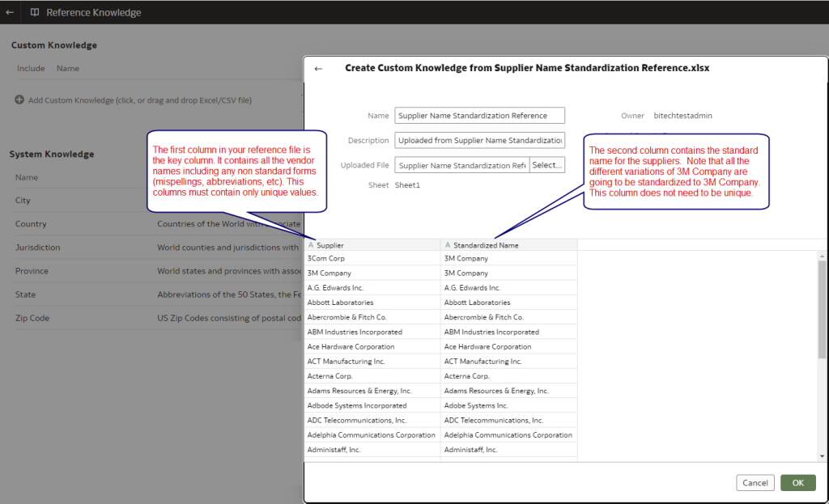Image resolution: width=829 pixels, height=504 pixels.
Task: Click the Uploaded File input field
Action: [x=461, y=164]
